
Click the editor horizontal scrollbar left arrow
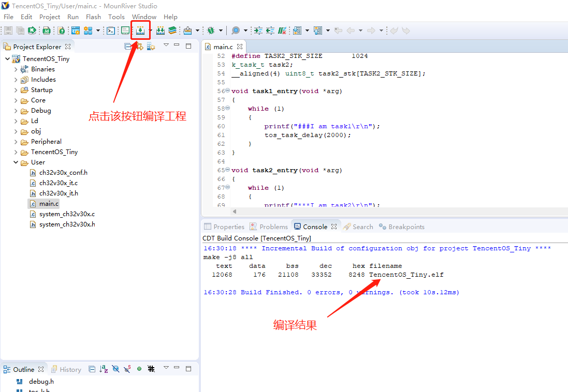click(x=235, y=212)
